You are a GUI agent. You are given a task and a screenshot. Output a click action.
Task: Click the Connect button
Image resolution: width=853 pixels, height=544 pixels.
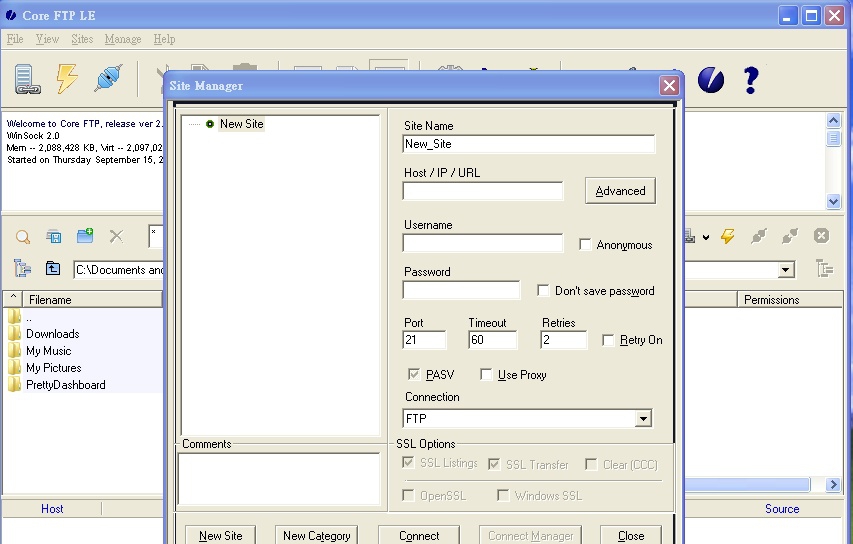click(x=419, y=535)
